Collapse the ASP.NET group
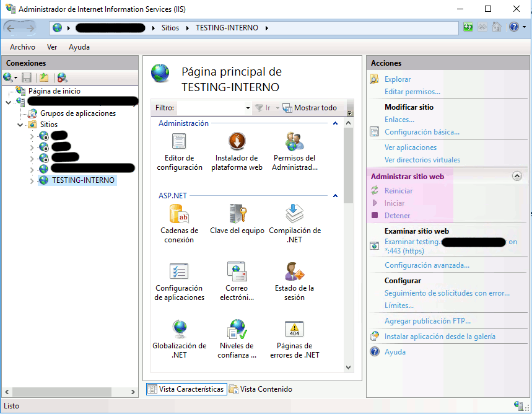This screenshot has height=414, width=532. [335, 196]
